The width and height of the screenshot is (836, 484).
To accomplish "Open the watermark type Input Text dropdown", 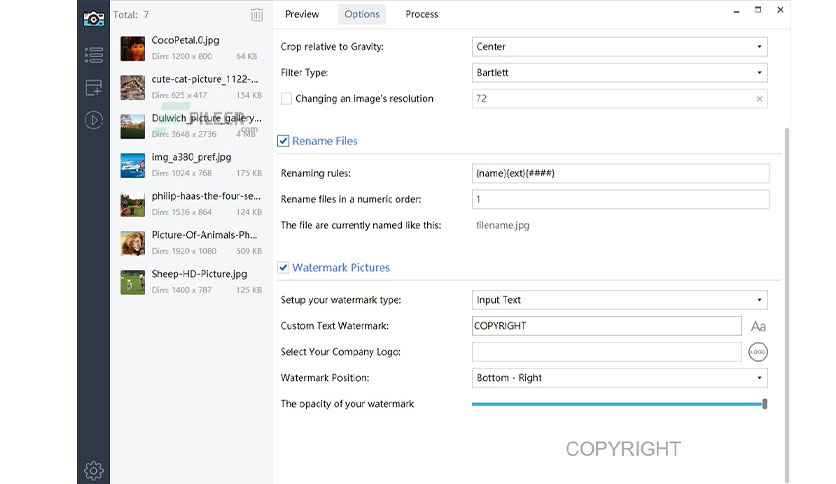I will tap(620, 300).
